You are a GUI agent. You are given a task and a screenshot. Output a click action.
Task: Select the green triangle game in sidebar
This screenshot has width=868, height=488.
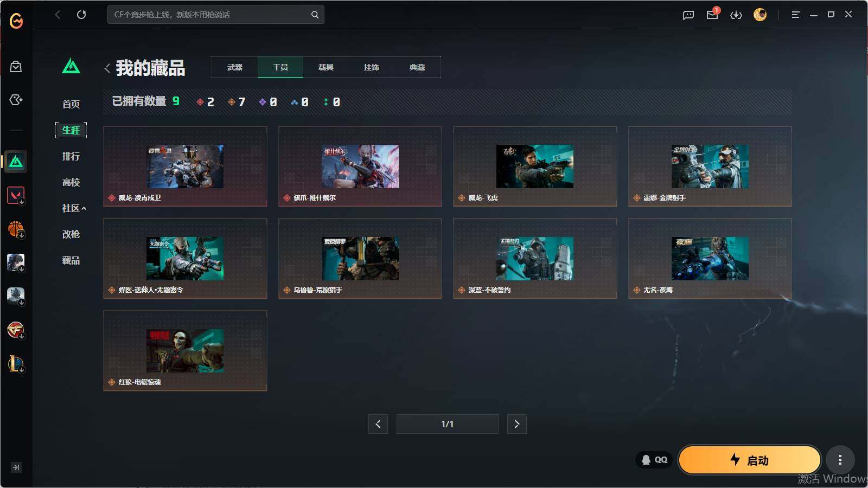click(x=16, y=162)
